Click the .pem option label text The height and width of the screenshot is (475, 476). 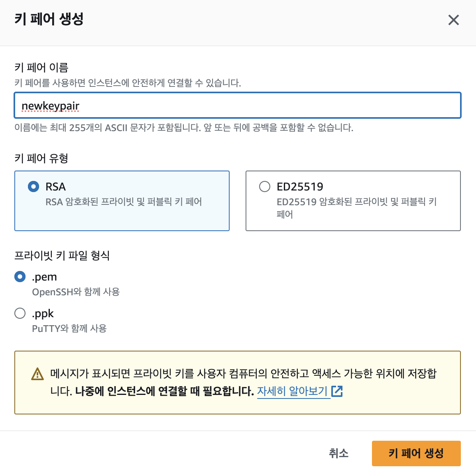pos(44,277)
